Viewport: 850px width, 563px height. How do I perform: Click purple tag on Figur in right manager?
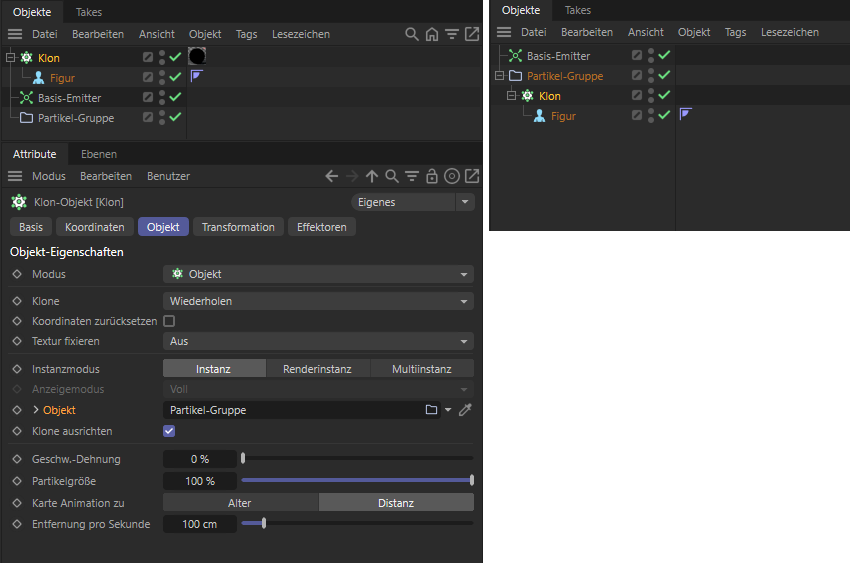click(x=686, y=114)
